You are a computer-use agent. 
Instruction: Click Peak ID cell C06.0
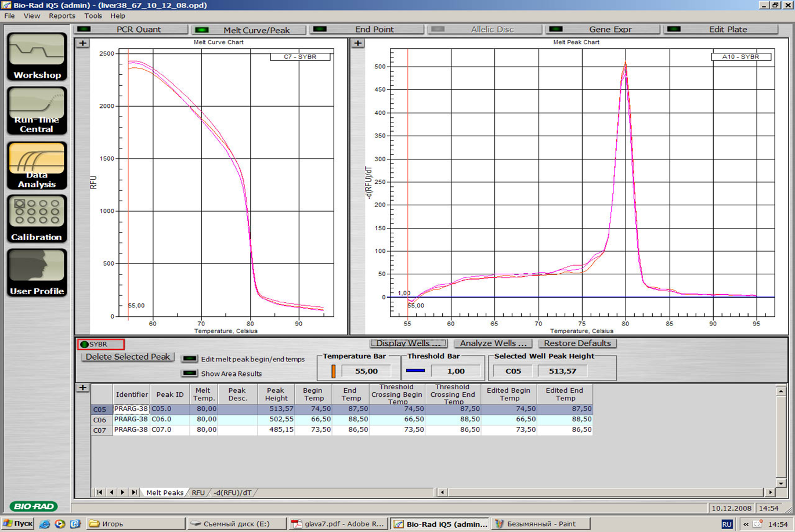(169, 419)
